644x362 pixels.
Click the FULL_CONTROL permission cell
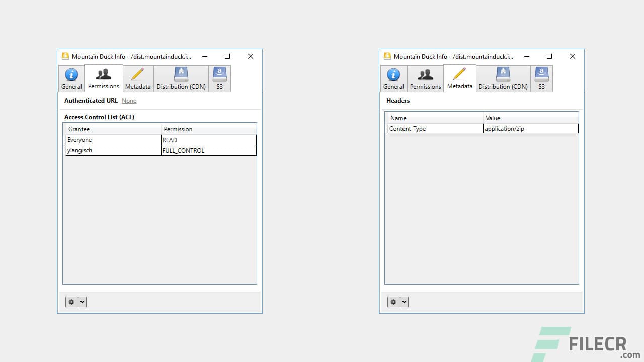point(209,150)
